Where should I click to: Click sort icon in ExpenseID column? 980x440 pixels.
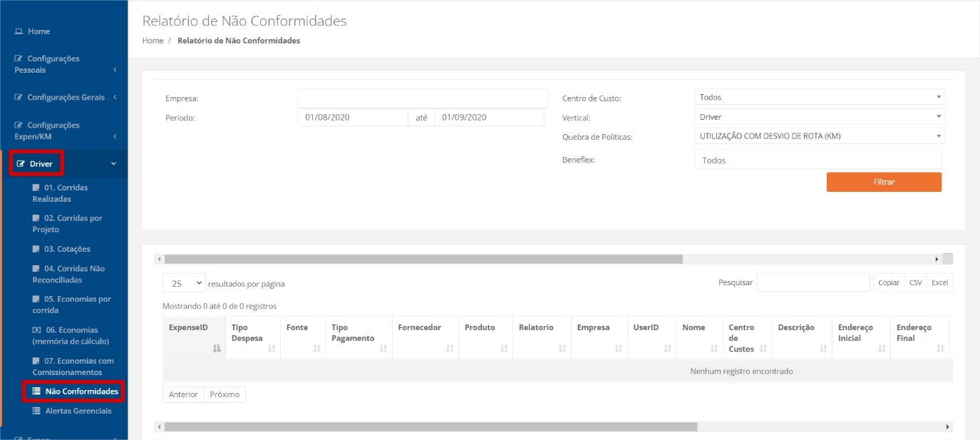217,349
